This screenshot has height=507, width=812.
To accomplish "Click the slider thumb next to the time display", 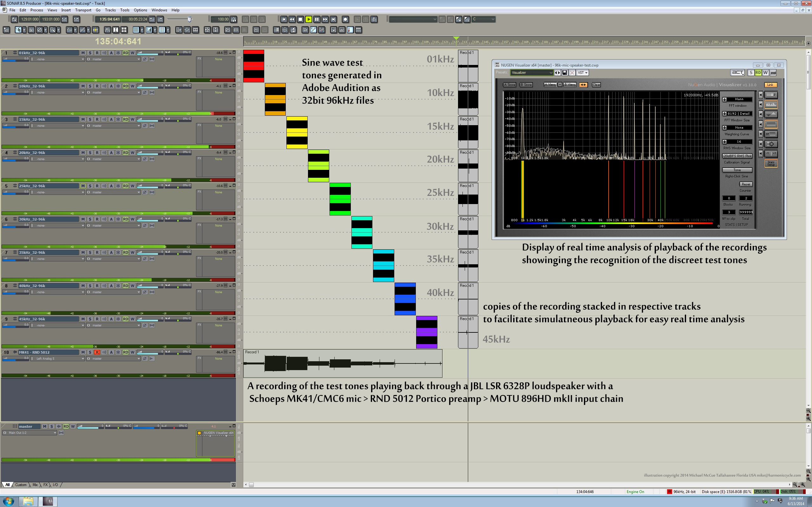I will pyautogui.click(x=190, y=19).
